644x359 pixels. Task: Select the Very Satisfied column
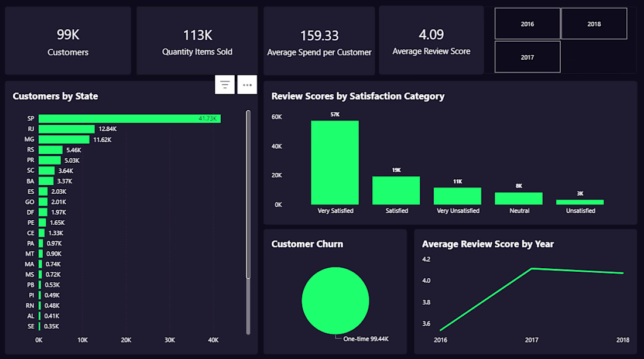(335, 163)
